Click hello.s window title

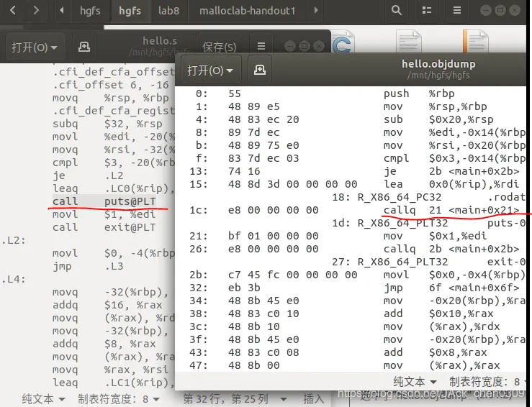tap(160, 41)
